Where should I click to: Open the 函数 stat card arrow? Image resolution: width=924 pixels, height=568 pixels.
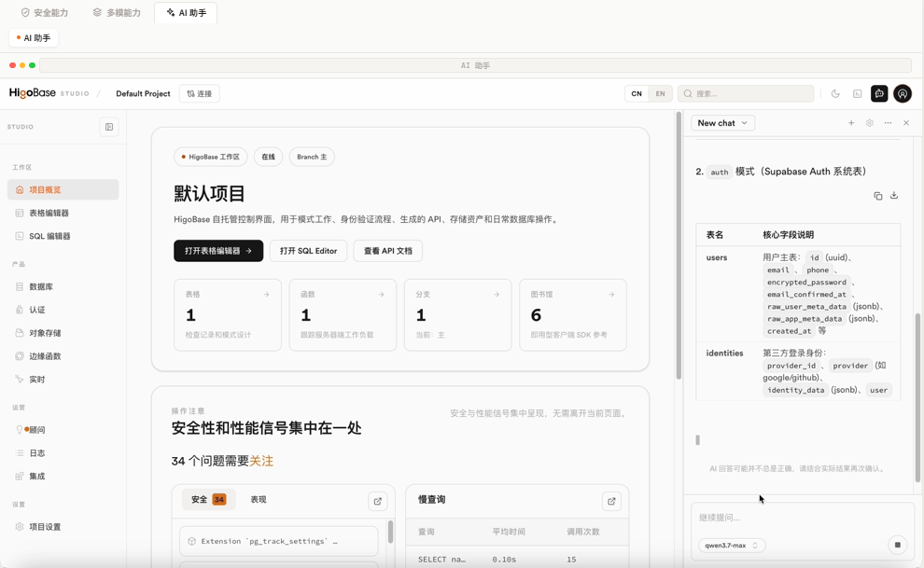pyautogui.click(x=382, y=295)
